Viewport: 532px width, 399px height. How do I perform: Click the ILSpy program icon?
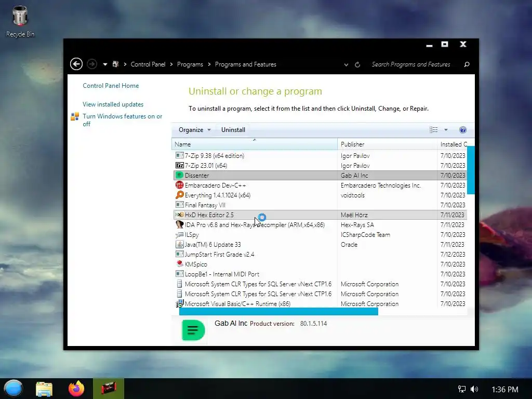pos(179,234)
